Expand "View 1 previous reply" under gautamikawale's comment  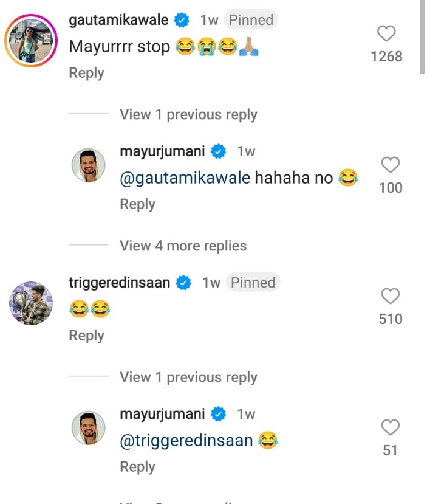[188, 115]
